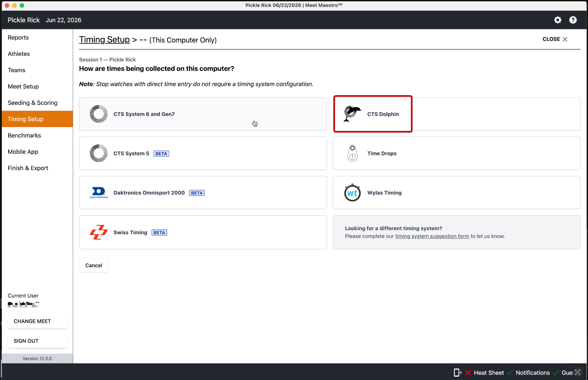Click the BETA badge on Swiss Timing
This screenshot has height=380, width=588.
pos(159,233)
